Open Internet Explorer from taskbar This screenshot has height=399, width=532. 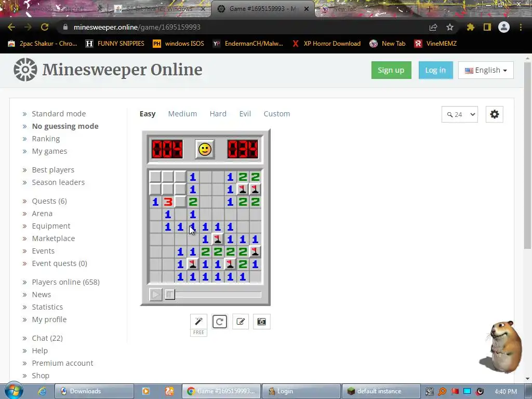point(42,391)
